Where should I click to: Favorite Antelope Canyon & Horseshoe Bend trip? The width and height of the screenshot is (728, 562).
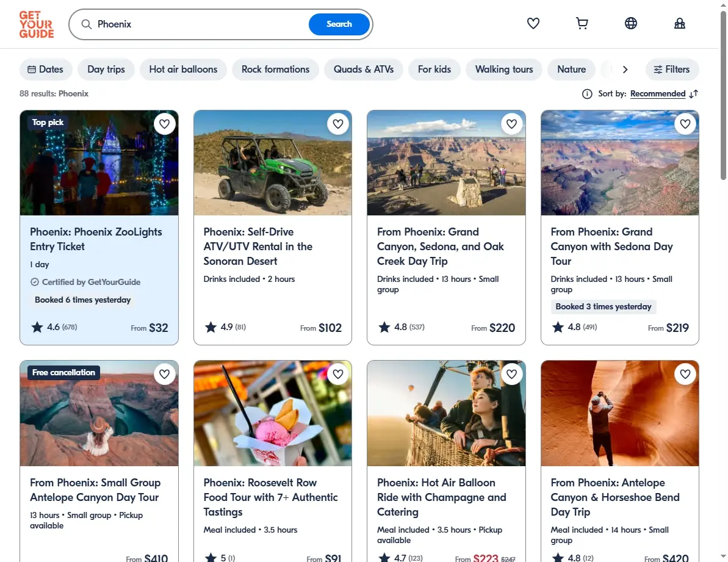685,374
